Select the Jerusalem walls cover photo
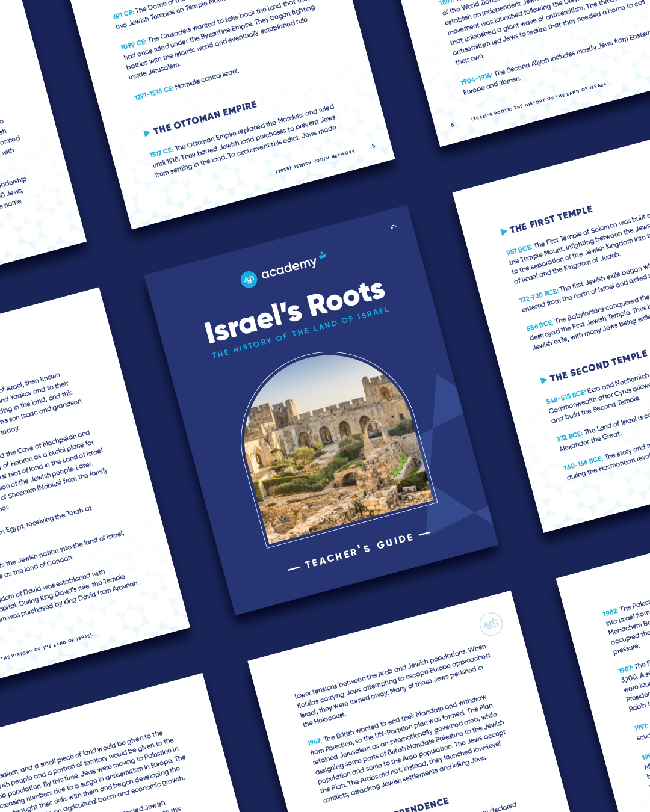 339,449
